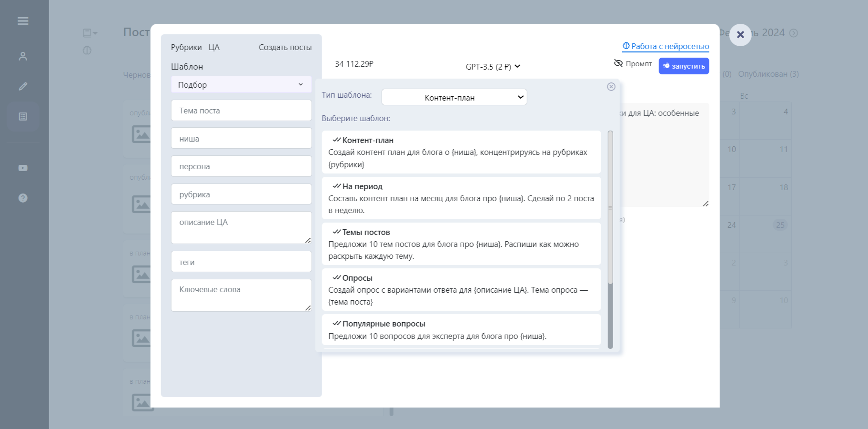Screen dimensions: 868x429
Task: Choose the Популярные вопросы template
Action: (x=461, y=329)
